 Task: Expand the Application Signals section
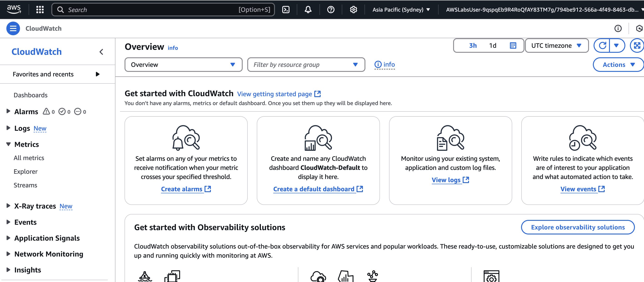pos(8,238)
